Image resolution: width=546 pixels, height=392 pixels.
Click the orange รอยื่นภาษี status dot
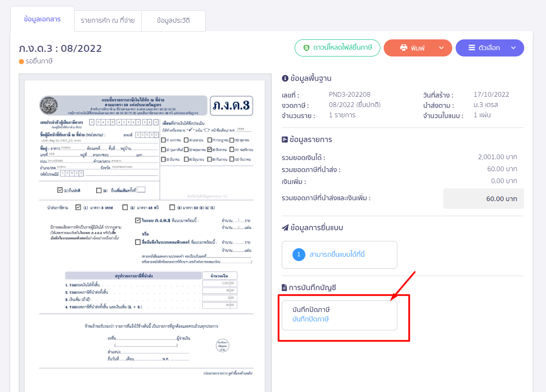[21, 61]
